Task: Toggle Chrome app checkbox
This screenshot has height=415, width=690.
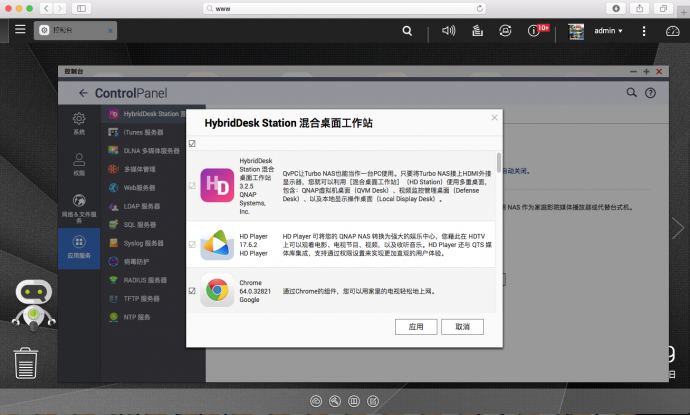Action: [192, 291]
